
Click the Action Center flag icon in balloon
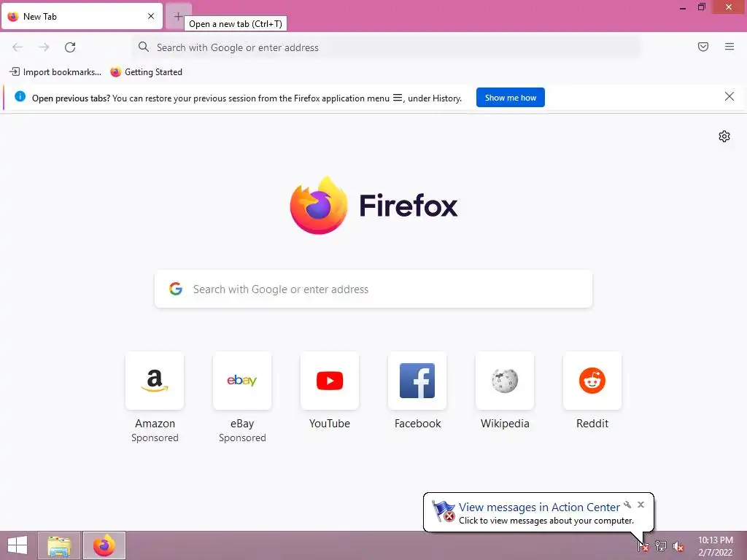point(444,511)
